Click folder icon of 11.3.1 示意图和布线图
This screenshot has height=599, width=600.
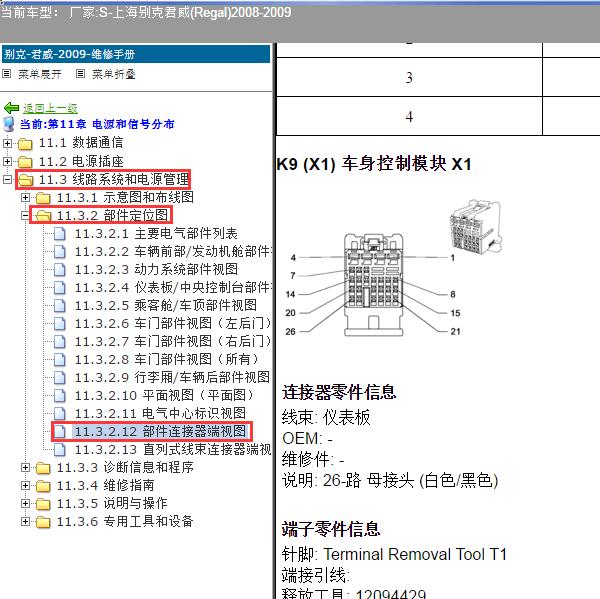click(43, 197)
